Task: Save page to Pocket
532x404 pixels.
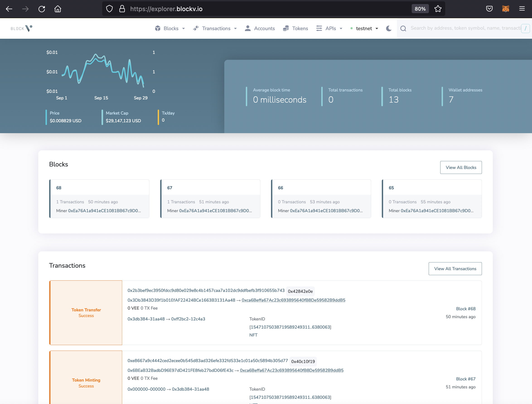Action: click(x=489, y=9)
